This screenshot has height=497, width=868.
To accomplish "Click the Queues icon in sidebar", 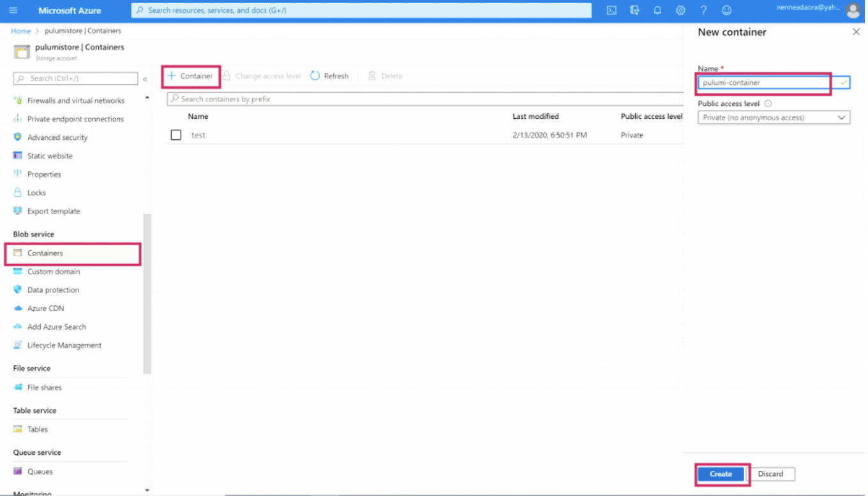I will (x=18, y=473).
